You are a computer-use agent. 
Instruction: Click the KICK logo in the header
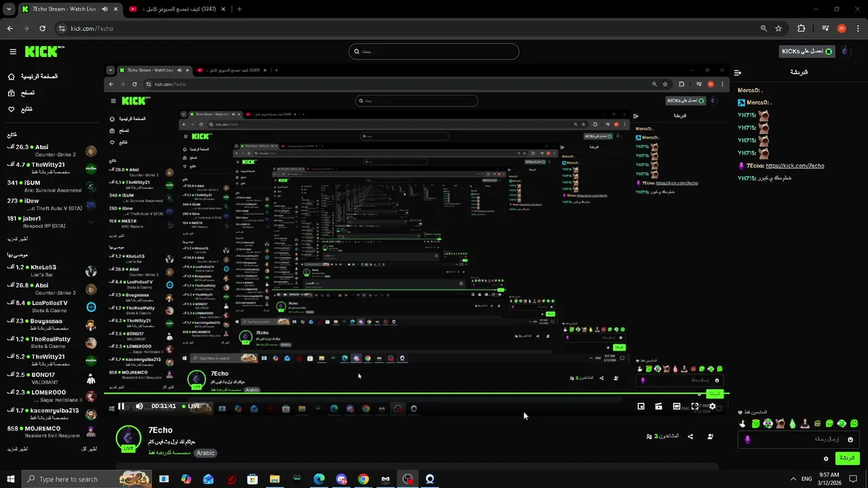click(x=44, y=52)
